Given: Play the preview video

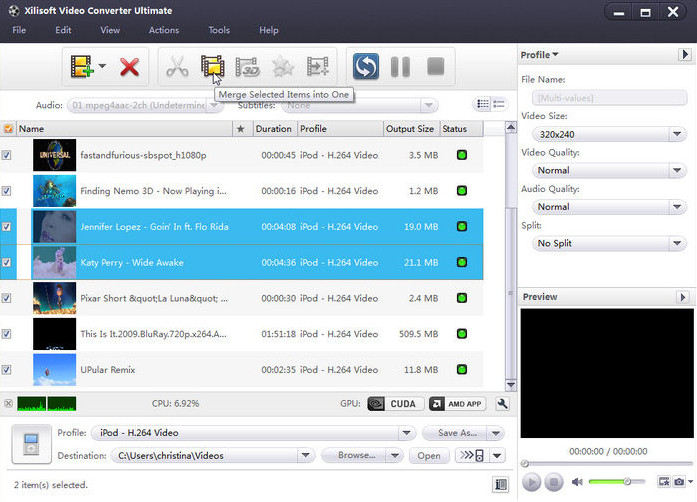Looking at the screenshot, I should [x=531, y=482].
